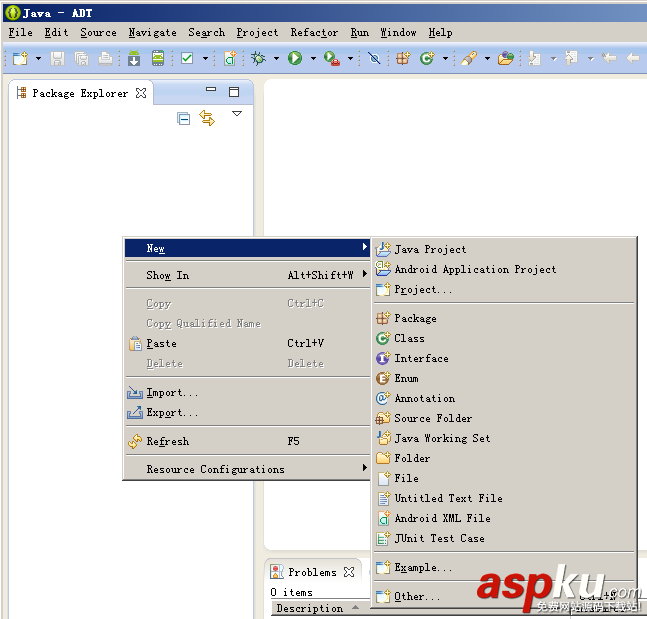Image resolution: width=647 pixels, height=619 pixels.
Task: Expand Resource Configurations submenu
Action: 247,470
